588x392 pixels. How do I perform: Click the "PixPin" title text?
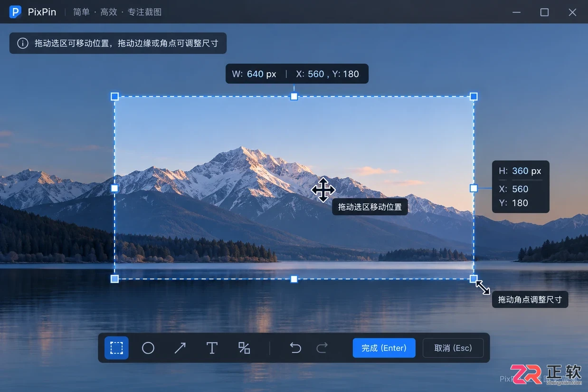42,12
